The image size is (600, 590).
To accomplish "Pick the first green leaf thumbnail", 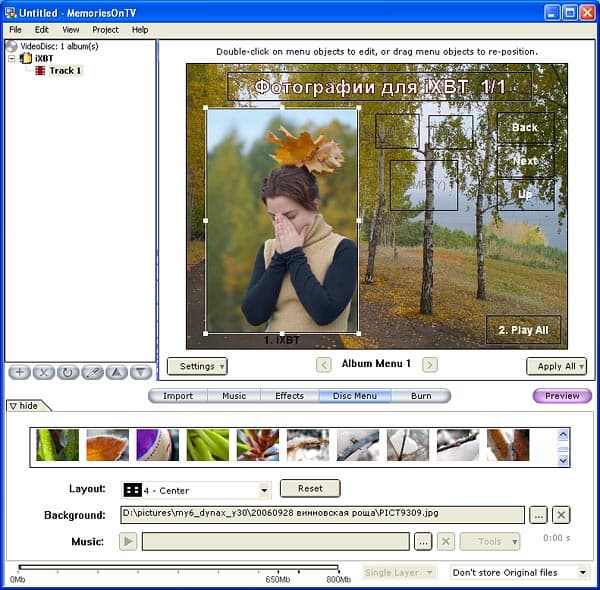I will click(x=57, y=445).
